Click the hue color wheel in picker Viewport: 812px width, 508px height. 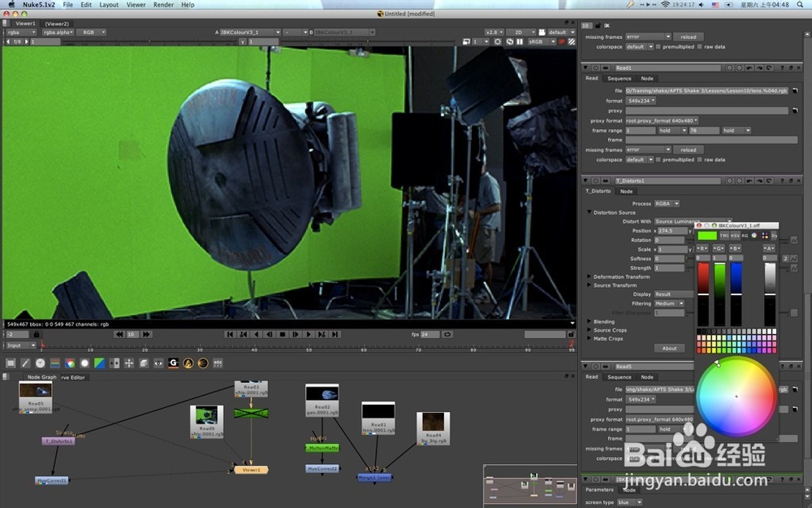(x=736, y=396)
